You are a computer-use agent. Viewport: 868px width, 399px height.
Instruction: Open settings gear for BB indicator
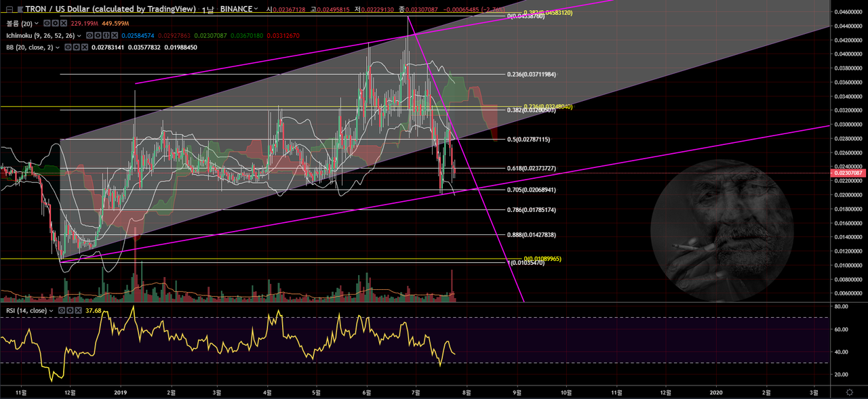[x=77, y=47]
